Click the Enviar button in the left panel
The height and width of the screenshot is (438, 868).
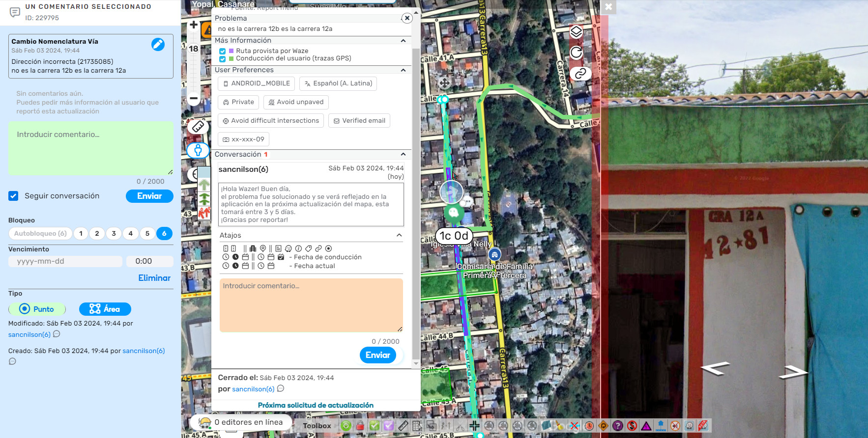(x=149, y=196)
